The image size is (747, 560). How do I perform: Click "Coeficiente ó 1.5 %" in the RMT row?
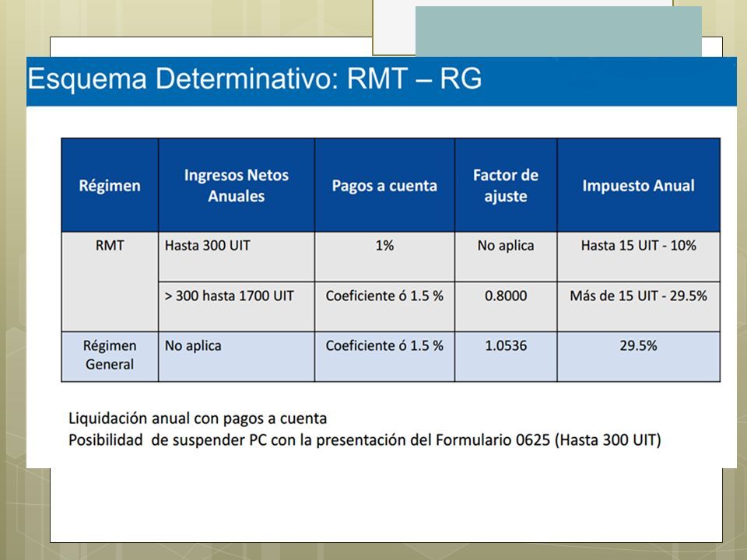[384, 306]
